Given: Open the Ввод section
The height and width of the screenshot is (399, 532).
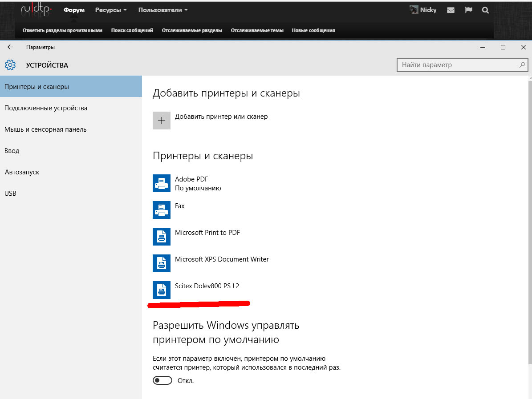Looking at the screenshot, I should (x=71, y=150).
